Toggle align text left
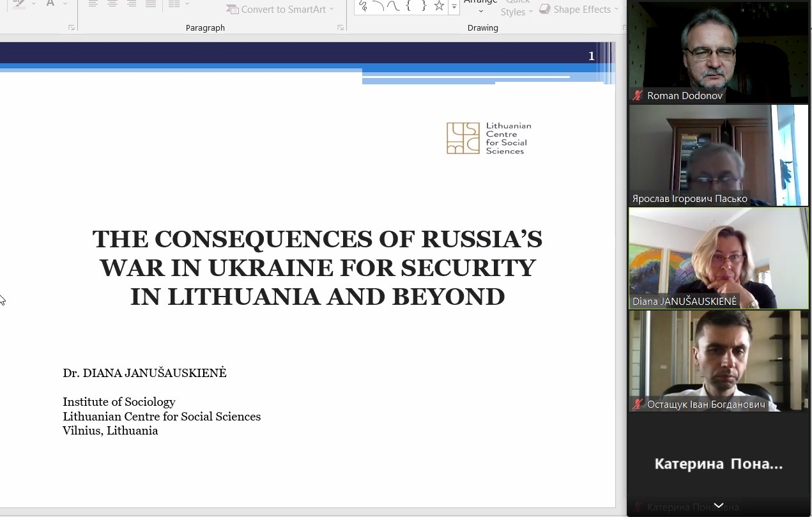 [x=93, y=4]
